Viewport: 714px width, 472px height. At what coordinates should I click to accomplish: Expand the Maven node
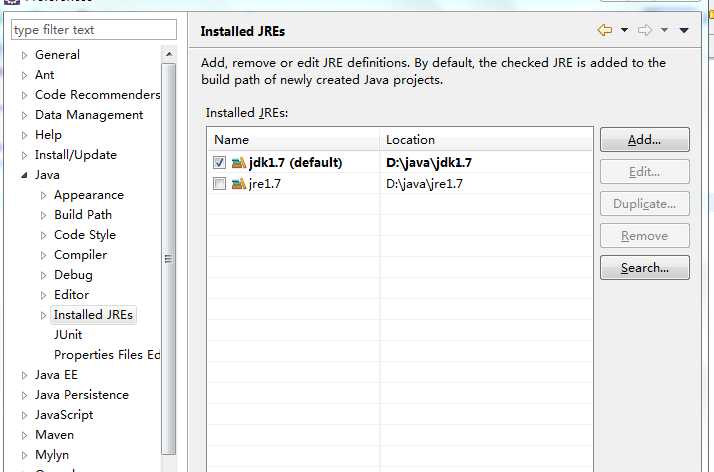point(24,436)
